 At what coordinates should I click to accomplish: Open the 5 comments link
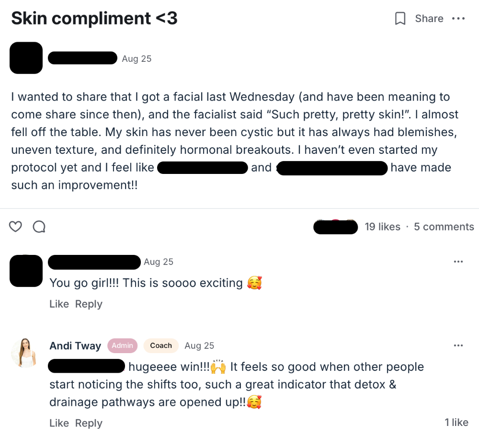(x=444, y=227)
